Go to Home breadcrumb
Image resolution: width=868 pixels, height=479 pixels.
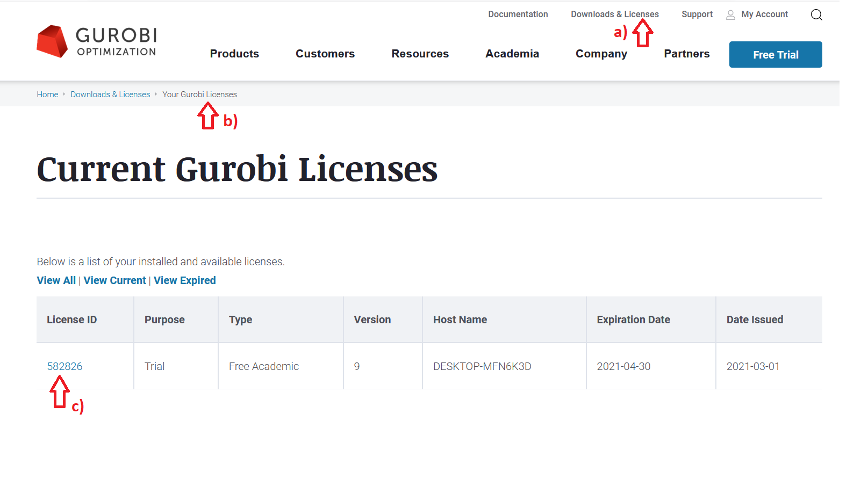coord(47,95)
